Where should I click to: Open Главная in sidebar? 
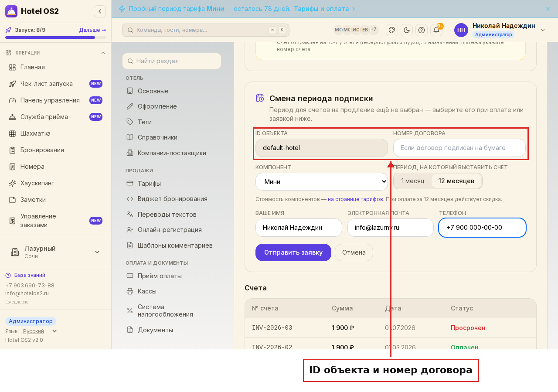tap(55, 67)
